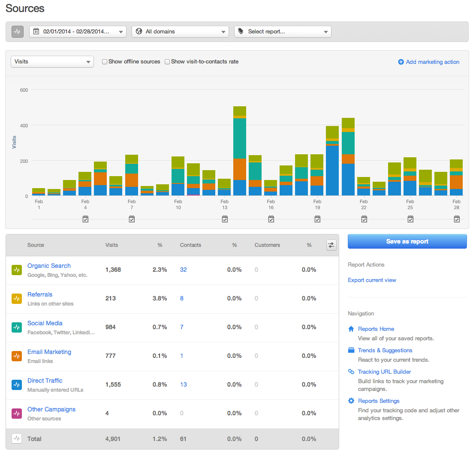Screen dimensions: 476x456
Task: Open the Referrals source link
Action: pos(40,294)
